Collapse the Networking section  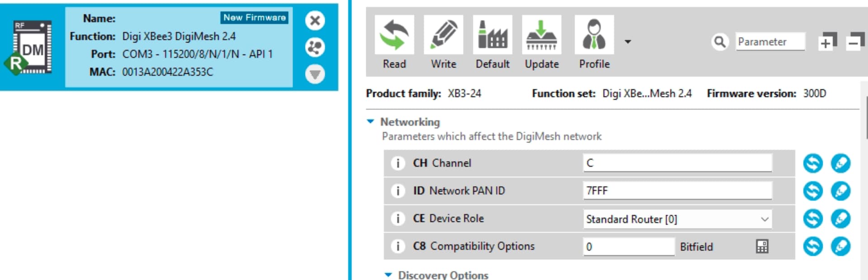[x=371, y=122]
